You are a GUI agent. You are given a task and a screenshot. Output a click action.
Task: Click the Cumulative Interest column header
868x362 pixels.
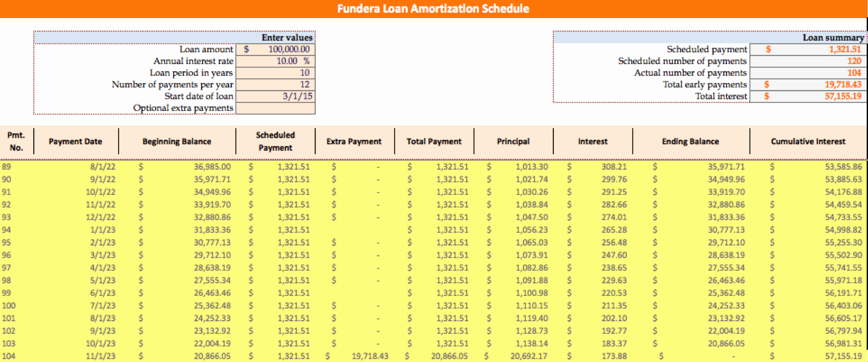[x=808, y=142]
